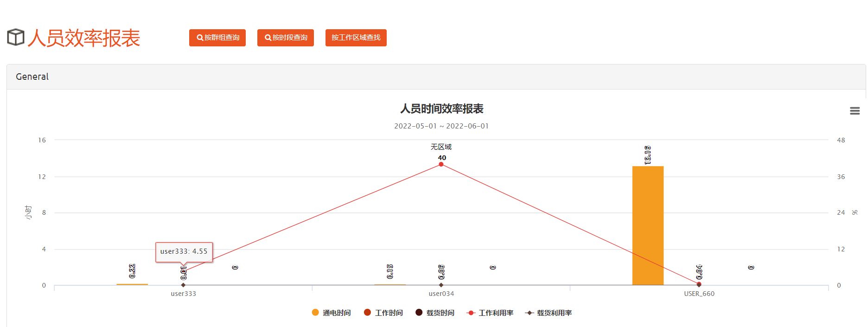868x327 pixels.
Task: Click the magnifier icon in 按时段查询 button
Action: point(268,38)
